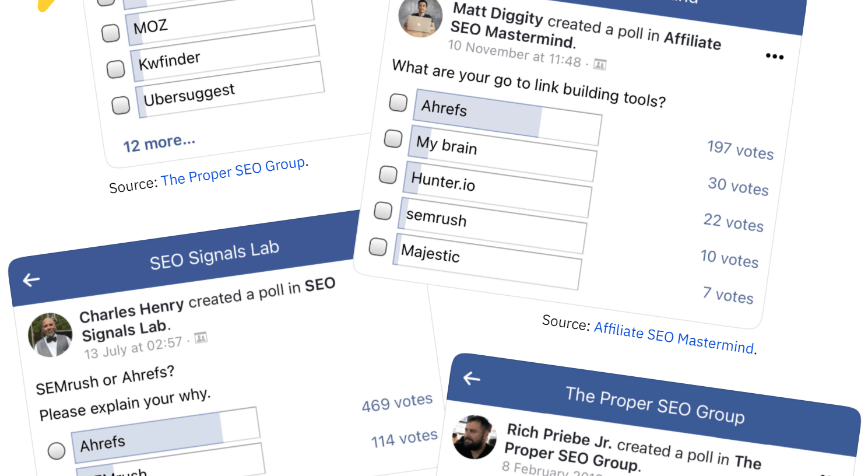Select the Hunter.io checkbox
868x476 pixels.
pyautogui.click(x=388, y=174)
